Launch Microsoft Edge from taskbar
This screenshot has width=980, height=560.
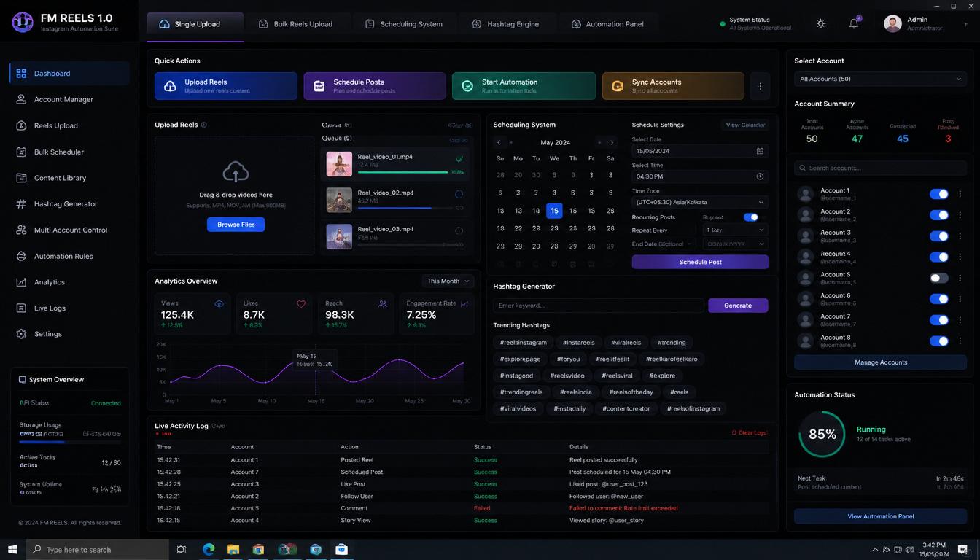tap(209, 549)
